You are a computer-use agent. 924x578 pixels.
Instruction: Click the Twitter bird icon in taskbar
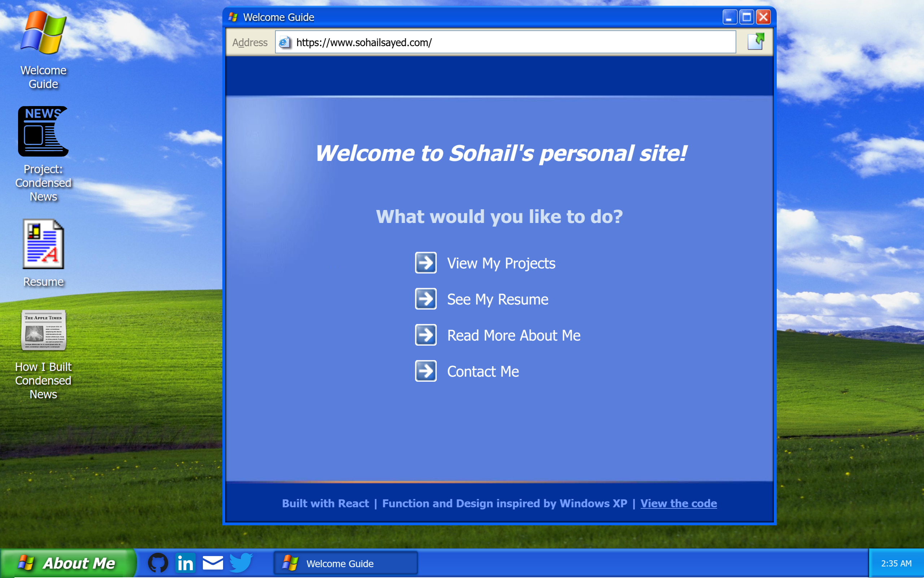click(x=240, y=563)
